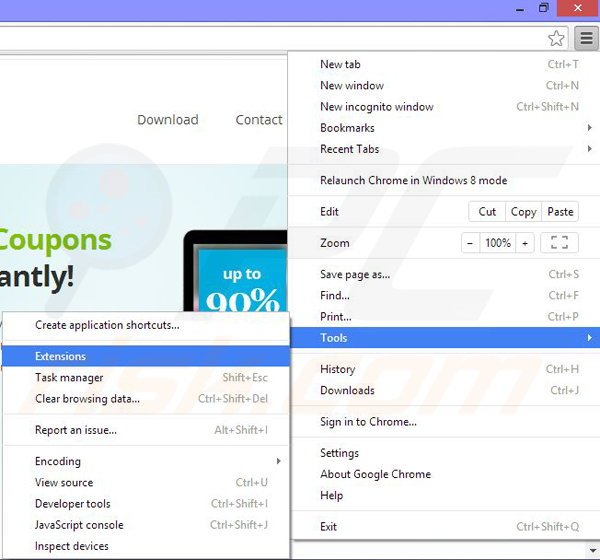
Task: Choose Sign in to Chrome...
Action: [x=445, y=421]
